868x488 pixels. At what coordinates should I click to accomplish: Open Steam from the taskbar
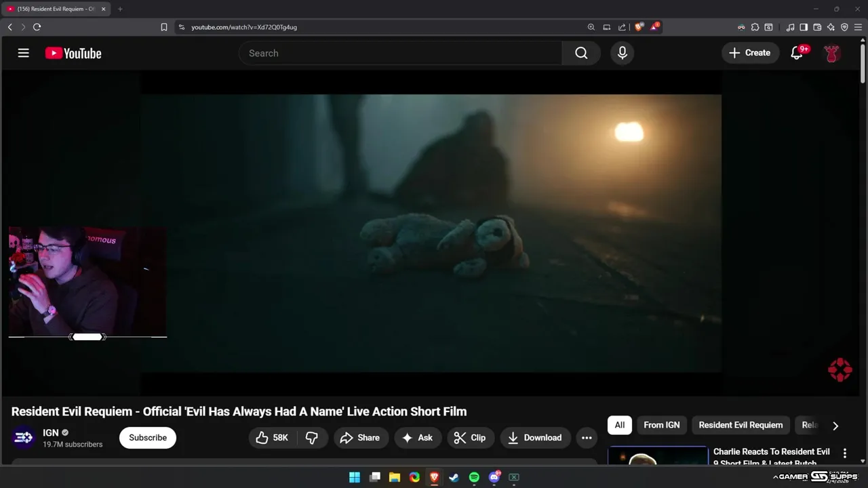click(x=454, y=477)
